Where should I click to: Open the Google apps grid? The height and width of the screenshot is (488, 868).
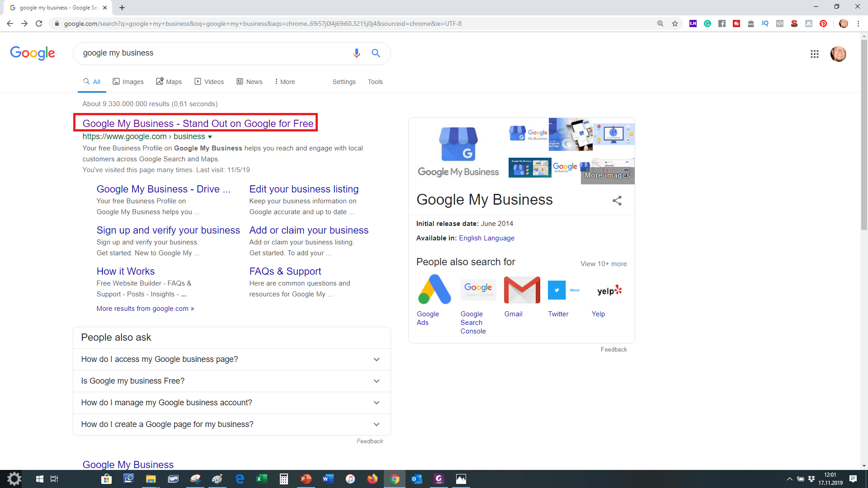[x=814, y=54]
